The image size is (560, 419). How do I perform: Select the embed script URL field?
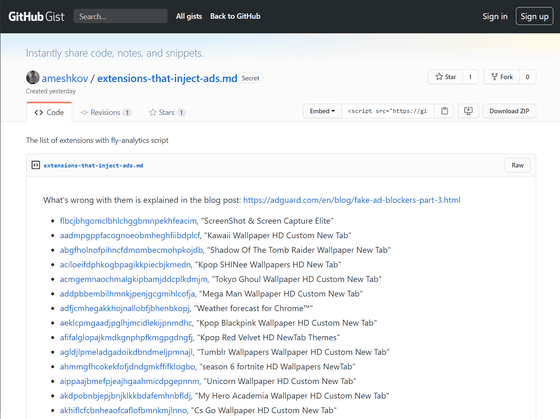388,111
